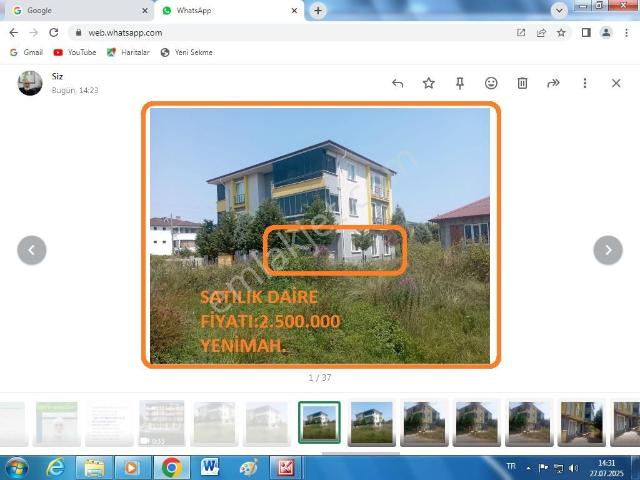Pin the message with the pin icon
Screen dimensions: 640x480
click(x=460, y=83)
